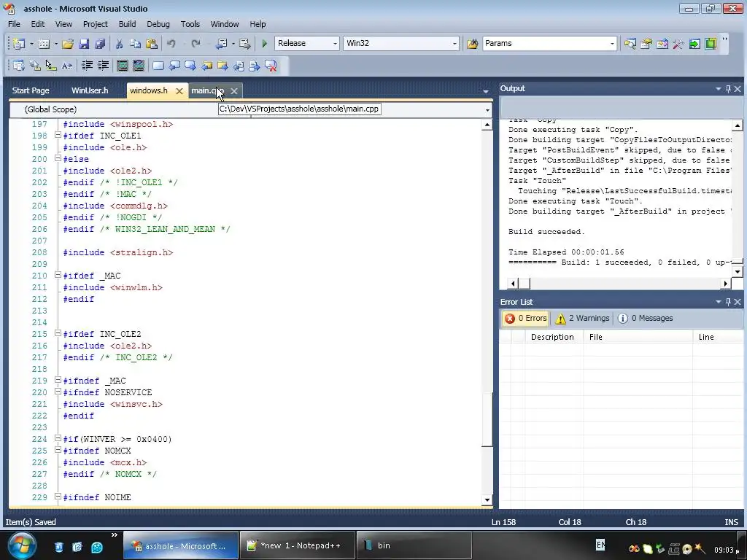
Task: Open the Toolbox via wrench-and-hammer icon
Action: point(678,44)
